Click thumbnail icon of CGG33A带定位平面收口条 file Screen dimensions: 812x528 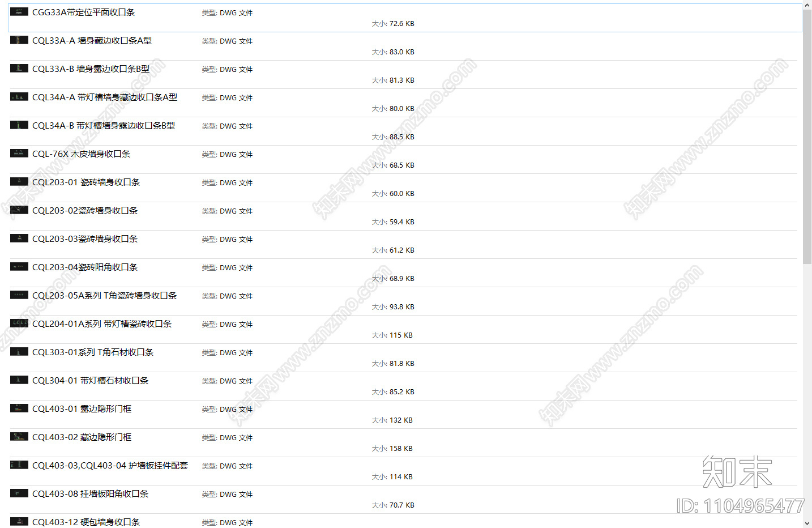[19, 12]
